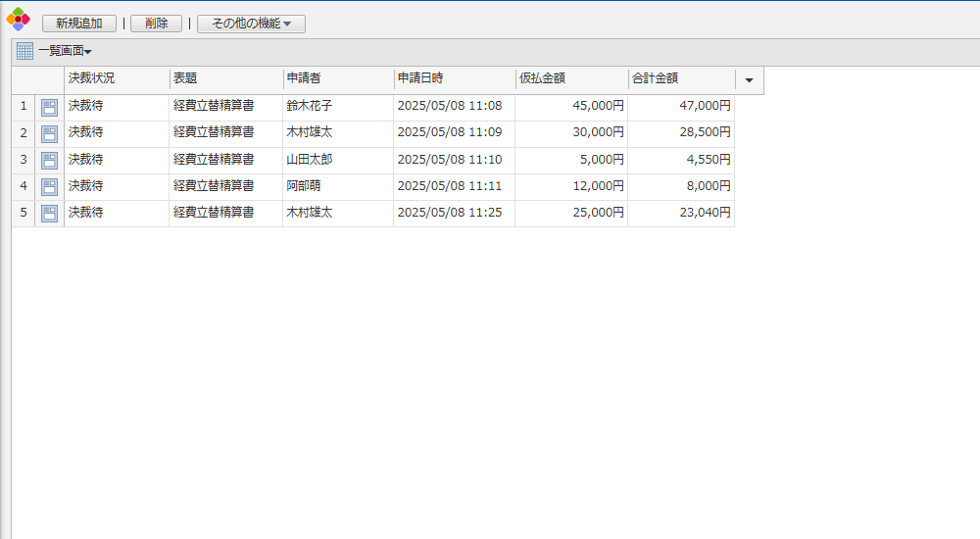Click the grid list view icon

coord(24,51)
